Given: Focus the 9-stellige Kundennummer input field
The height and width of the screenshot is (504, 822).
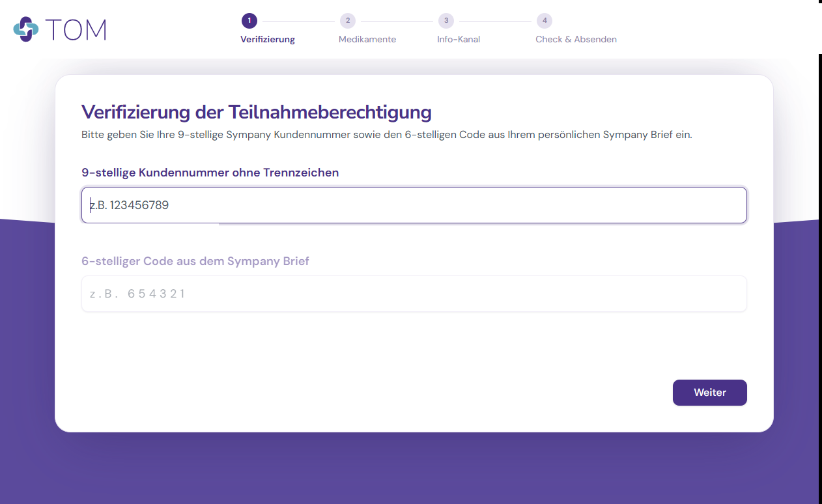Looking at the screenshot, I should pos(414,205).
